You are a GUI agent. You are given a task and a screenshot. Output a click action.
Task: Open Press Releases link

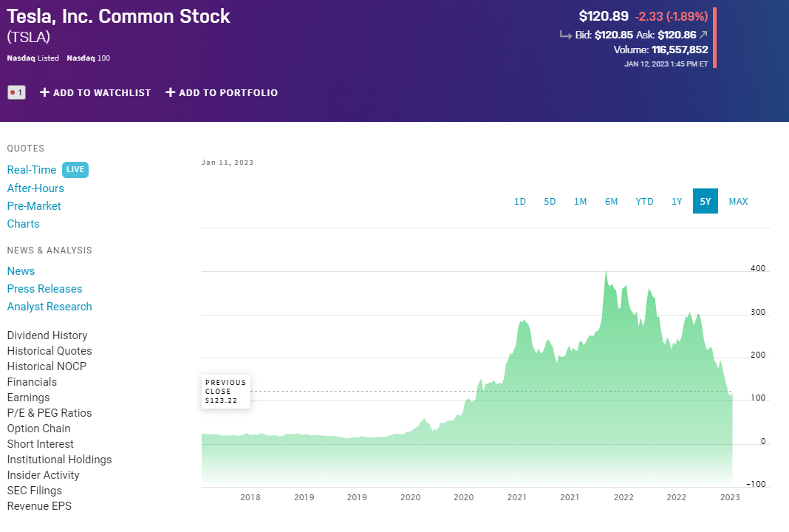(44, 288)
